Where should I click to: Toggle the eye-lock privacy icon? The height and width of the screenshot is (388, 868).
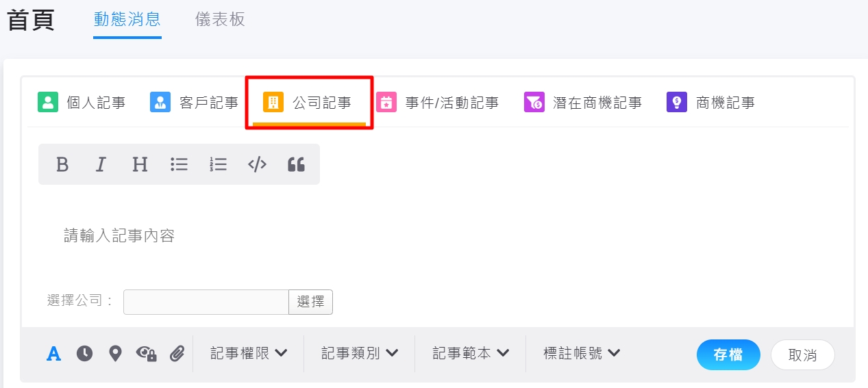tap(146, 354)
